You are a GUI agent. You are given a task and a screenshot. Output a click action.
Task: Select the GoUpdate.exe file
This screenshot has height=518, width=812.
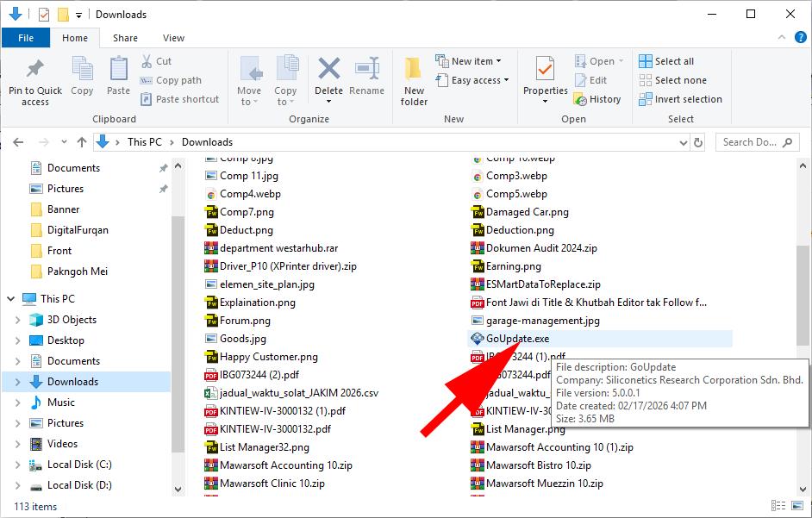click(517, 339)
